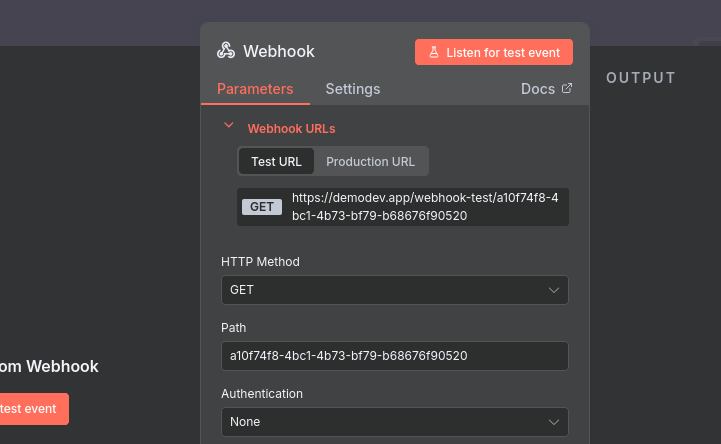Click the flask icon on listen button
Viewport: 721px width, 444px height.
point(434,52)
